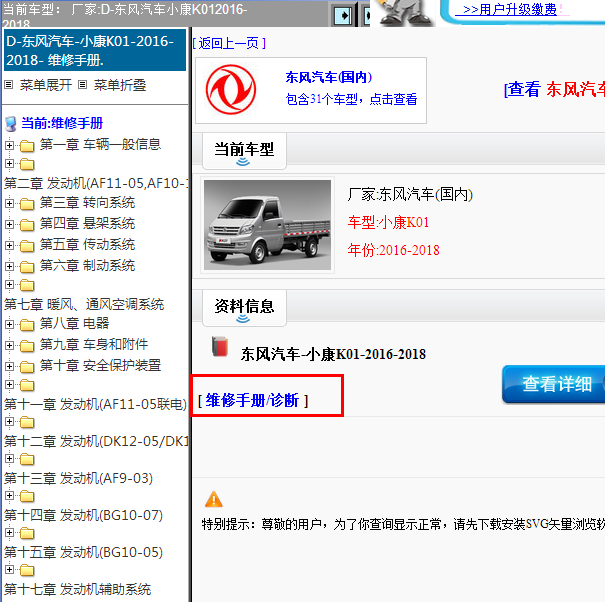Open 维修手册/诊断 link
Image resolution: width=605 pixels, height=602 pixels.
coord(253,400)
